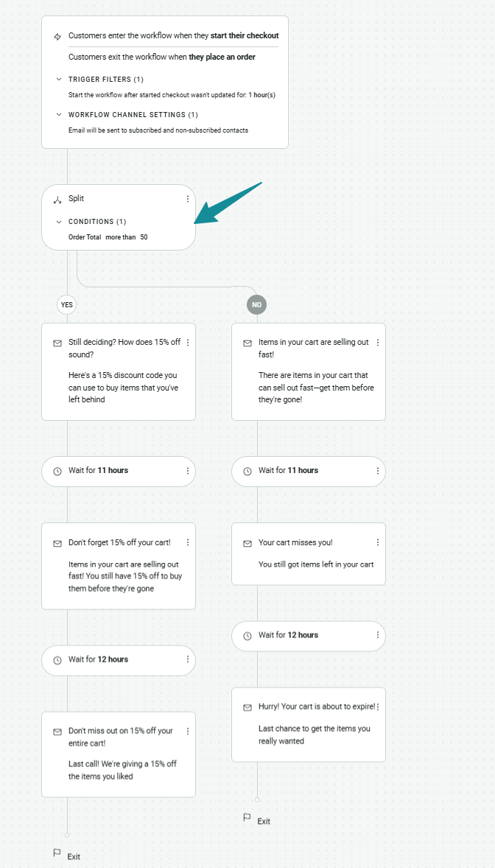Collapse the TRIGGER FILTERS section
The height and width of the screenshot is (868, 495).
(x=59, y=79)
